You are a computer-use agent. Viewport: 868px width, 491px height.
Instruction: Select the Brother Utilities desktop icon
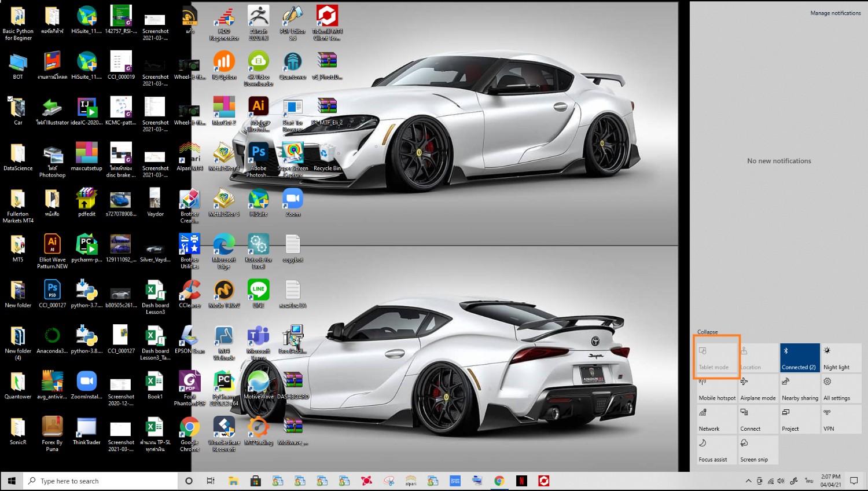click(190, 251)
